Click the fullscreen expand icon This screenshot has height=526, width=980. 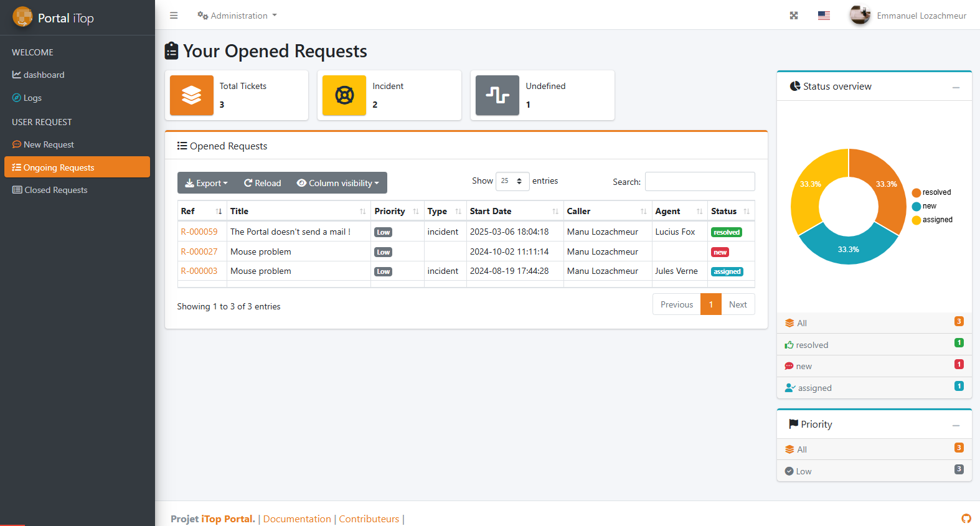tap(794, 16)
